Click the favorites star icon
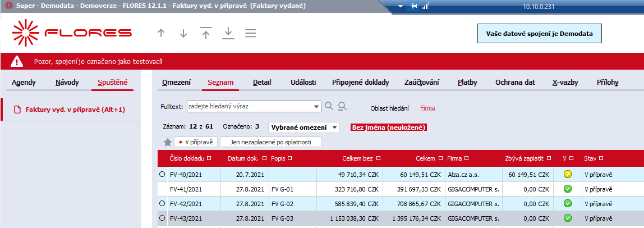Viewport: 644px width, 228px height. coord(168,142)
